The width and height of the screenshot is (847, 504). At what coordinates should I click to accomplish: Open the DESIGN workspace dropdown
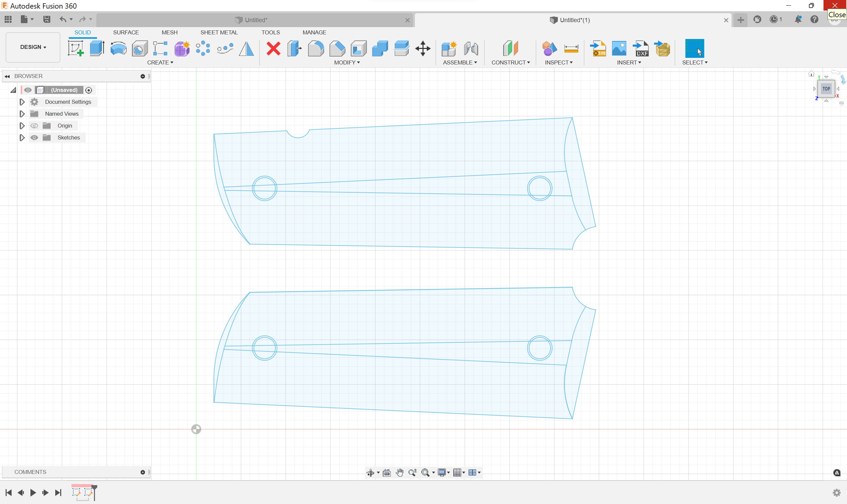32,47
